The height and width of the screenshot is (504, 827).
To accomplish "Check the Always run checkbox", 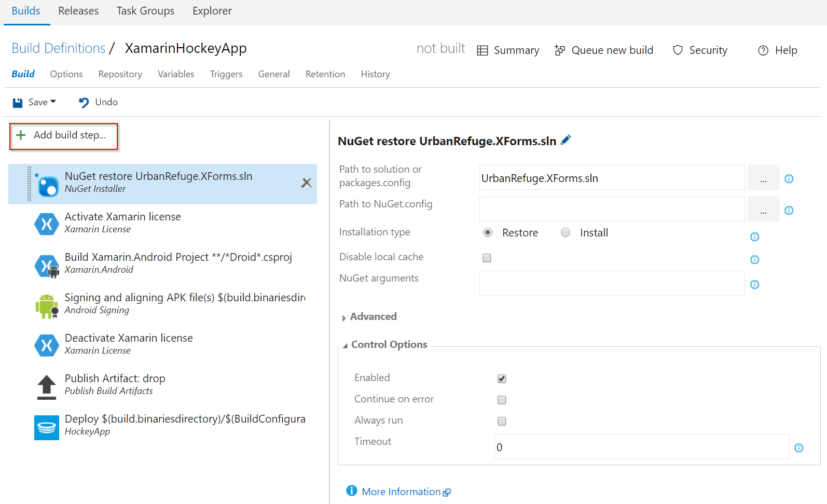I will click(x=502, y=421).
